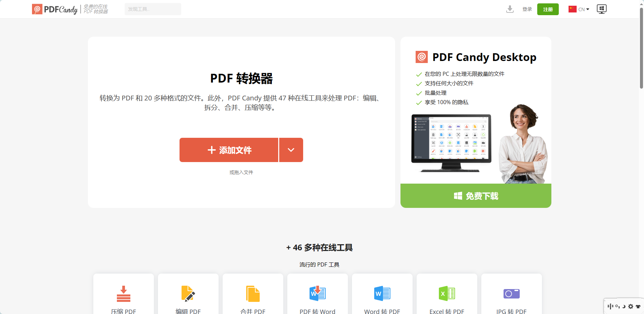Open the 编辑 PDF tool icon
The image size is (644, 314).
pos(188,294)
